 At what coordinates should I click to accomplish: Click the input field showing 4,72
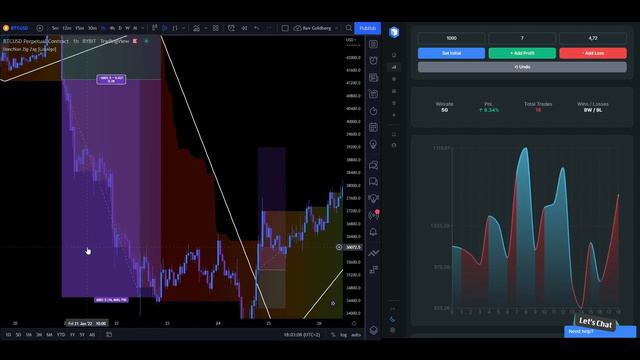click(593, 38)
